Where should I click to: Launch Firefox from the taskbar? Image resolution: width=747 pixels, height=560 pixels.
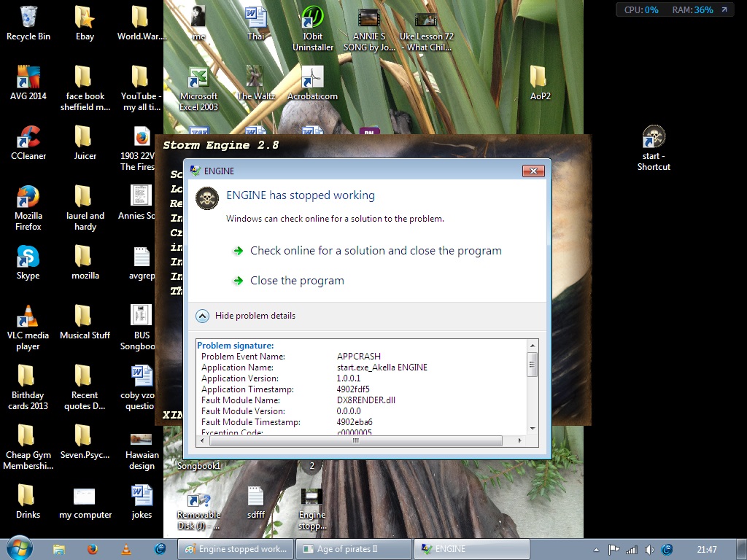pos(93,550)
